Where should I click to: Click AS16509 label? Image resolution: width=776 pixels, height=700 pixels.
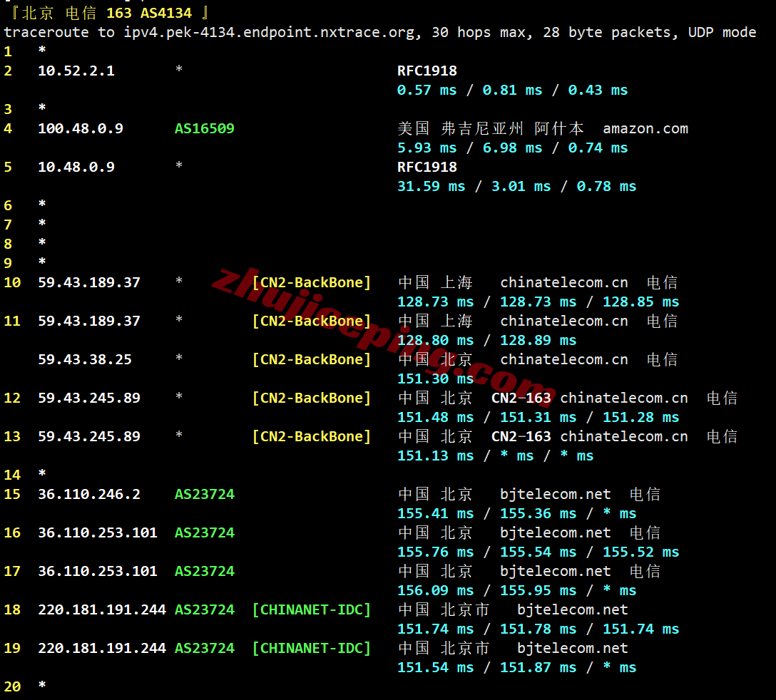click(x=205, y=128)
